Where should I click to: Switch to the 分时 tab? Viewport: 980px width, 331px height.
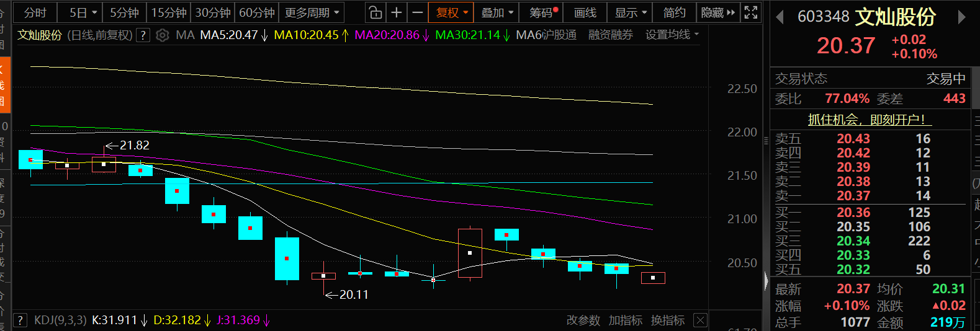35,12
